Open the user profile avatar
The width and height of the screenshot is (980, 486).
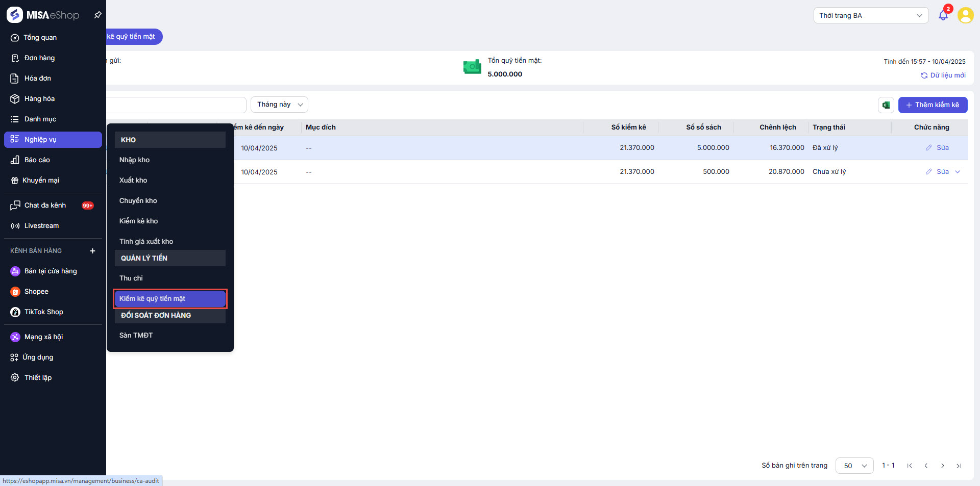[x=965, y=15]
